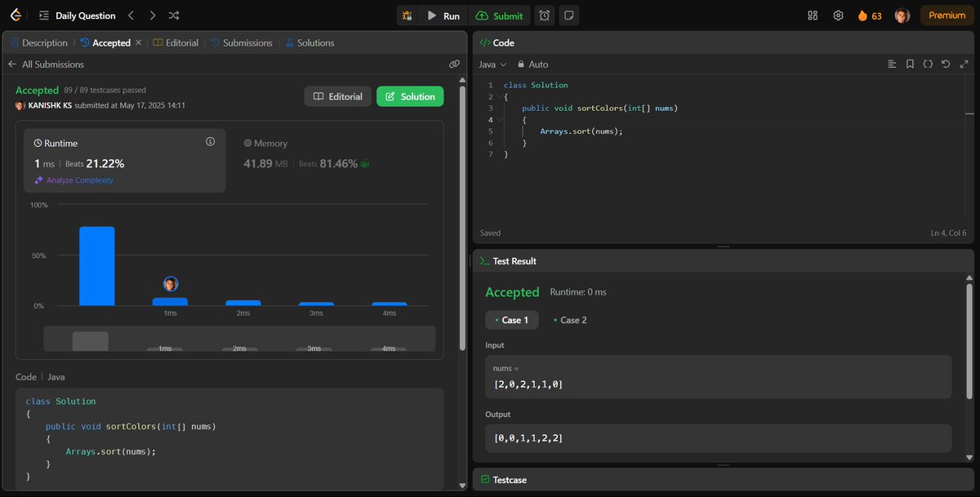Go to previous question arrow
The height and width of the screenshot is (497, 980).
point(131,16)
